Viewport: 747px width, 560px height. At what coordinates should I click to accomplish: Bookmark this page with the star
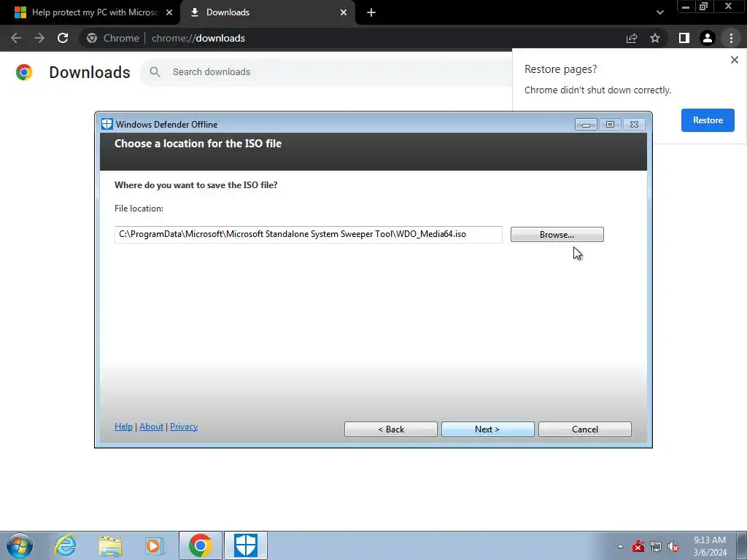[x=655, y=38]
